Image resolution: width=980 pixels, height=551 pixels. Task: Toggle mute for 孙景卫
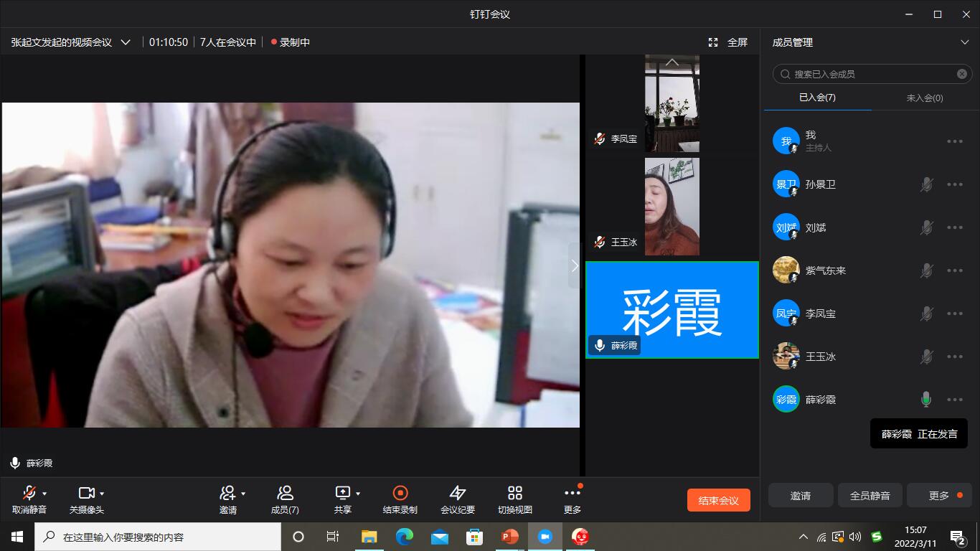[x=926, y=184]
